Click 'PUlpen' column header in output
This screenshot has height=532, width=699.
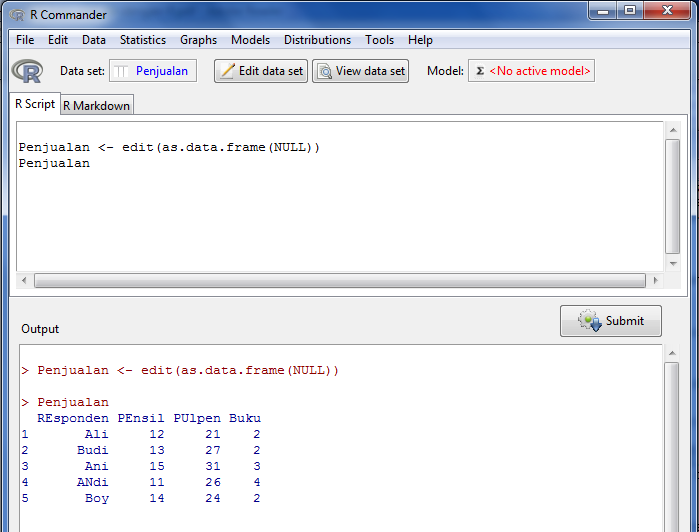click(197, 418)
